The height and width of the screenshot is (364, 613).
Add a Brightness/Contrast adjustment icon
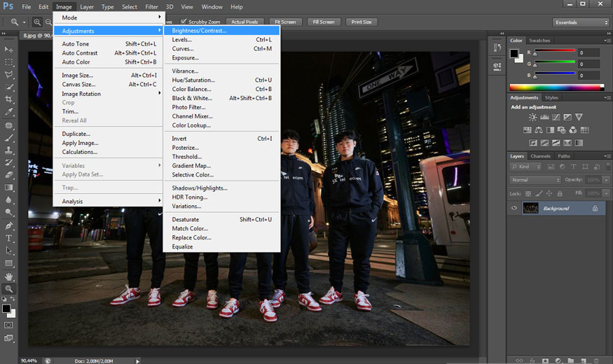tap(532, 117)
